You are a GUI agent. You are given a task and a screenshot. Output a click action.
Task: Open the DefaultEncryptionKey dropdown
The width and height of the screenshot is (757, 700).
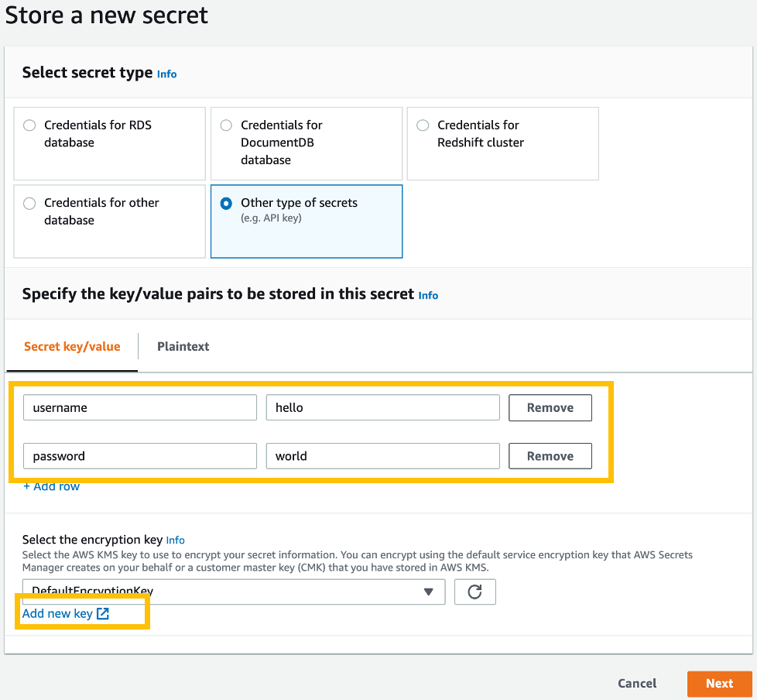429,592
